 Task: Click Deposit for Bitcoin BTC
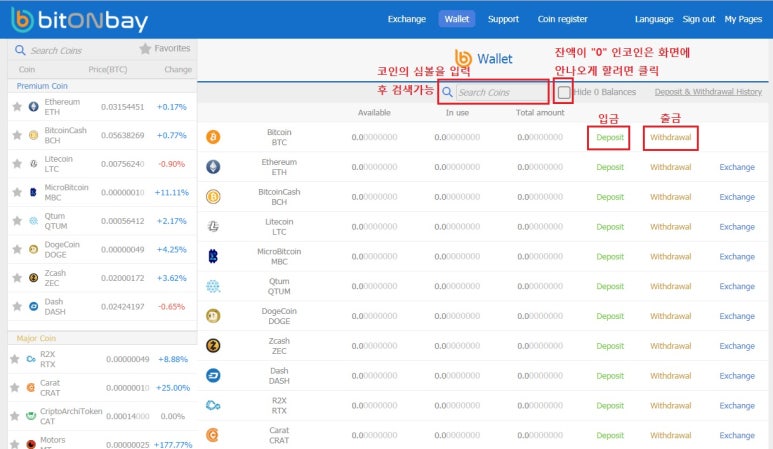pyautogui.click(x=610, y=138)
